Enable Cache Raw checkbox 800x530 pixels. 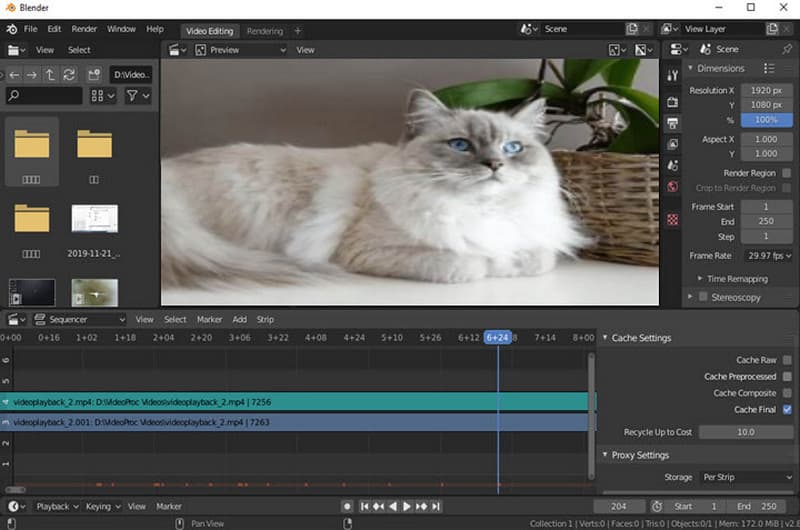[787, 360]
